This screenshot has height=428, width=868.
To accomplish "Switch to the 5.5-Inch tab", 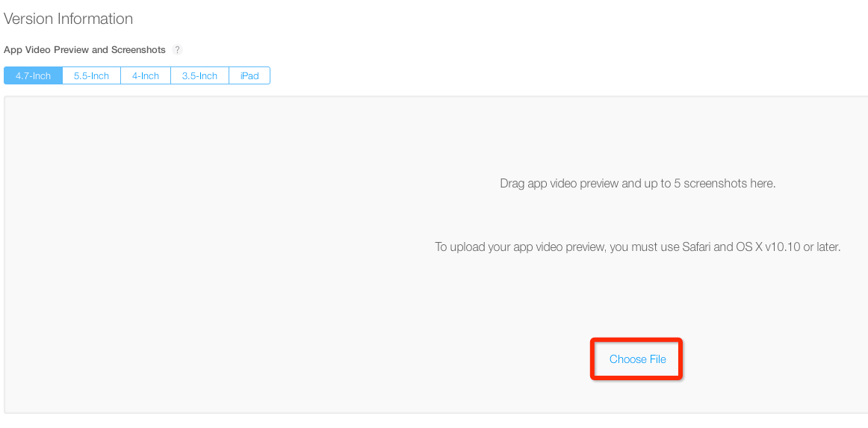I will [x=91, y=76].
